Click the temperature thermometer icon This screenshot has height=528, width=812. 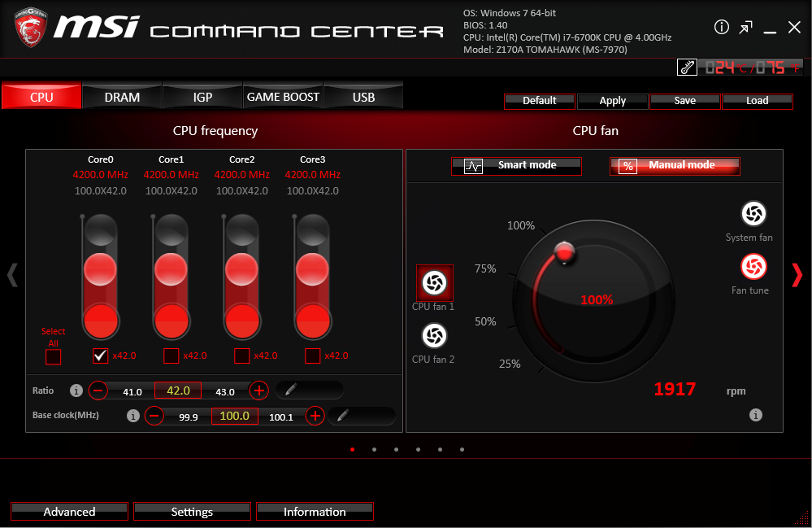687,68
